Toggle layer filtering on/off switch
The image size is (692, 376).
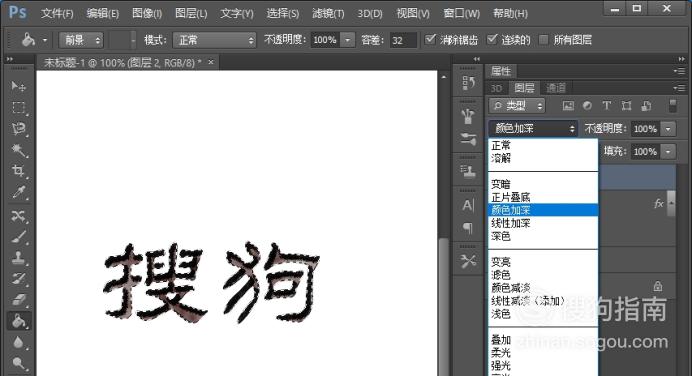(x=673, y=106)
